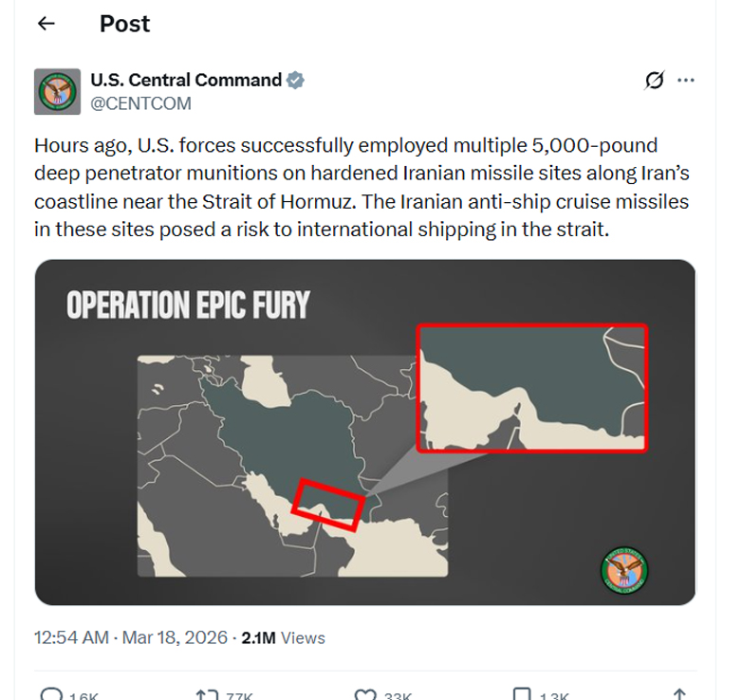Open the U.S. Central Command profile avatar
742x700 pixels.
tap(57, 91)
